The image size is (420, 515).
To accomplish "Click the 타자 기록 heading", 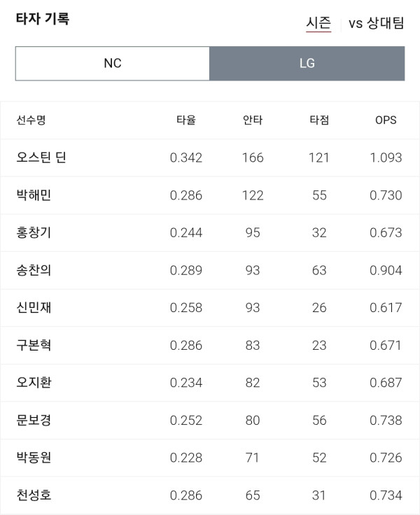I will [x=43, y=19].
